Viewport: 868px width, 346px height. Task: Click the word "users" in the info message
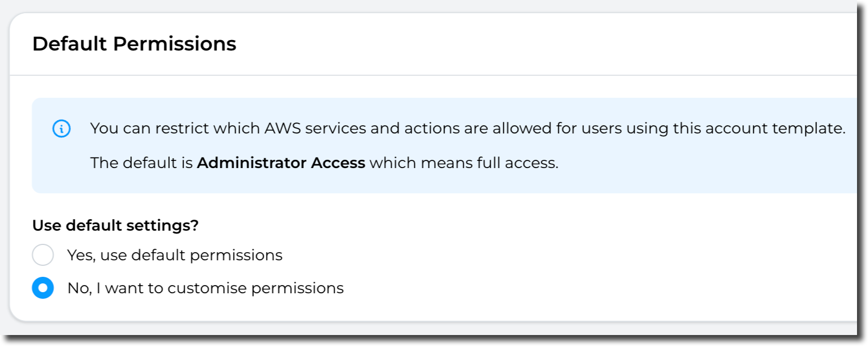coord(600,128)
